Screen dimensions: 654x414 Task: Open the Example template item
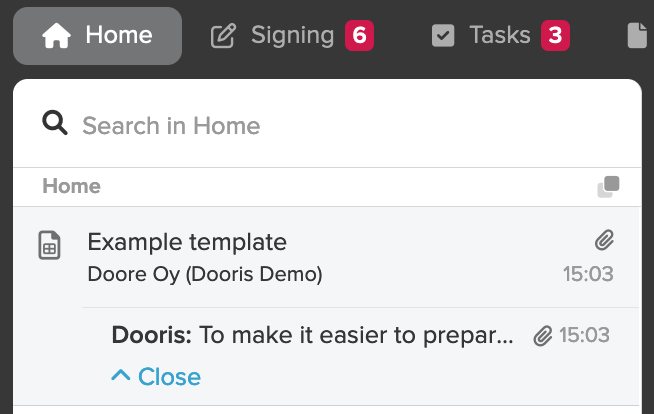tap(327, 257)
